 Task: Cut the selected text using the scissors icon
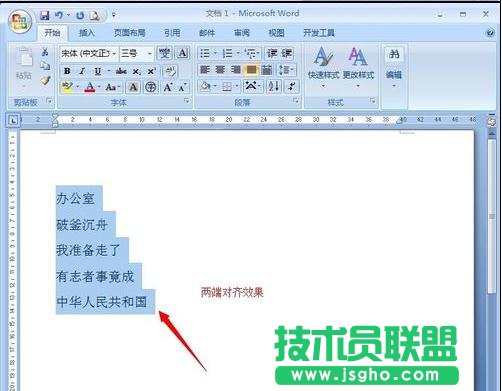pos(45,52)
